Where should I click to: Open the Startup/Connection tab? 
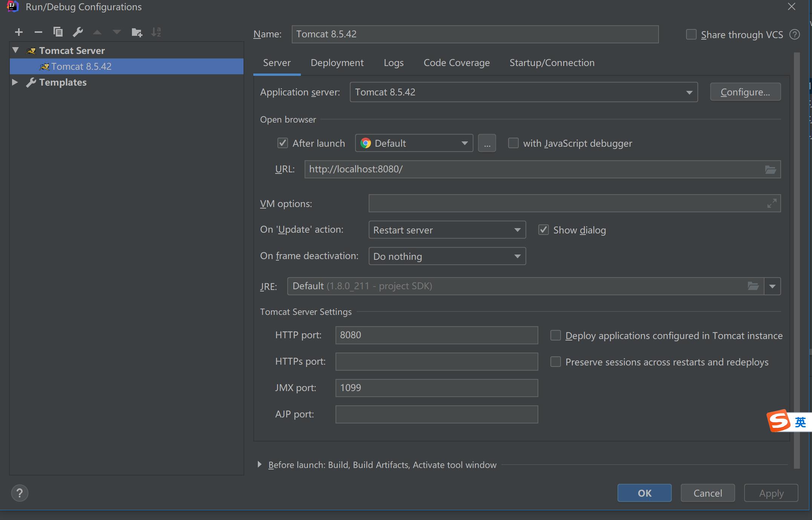[x=552, y=63]
